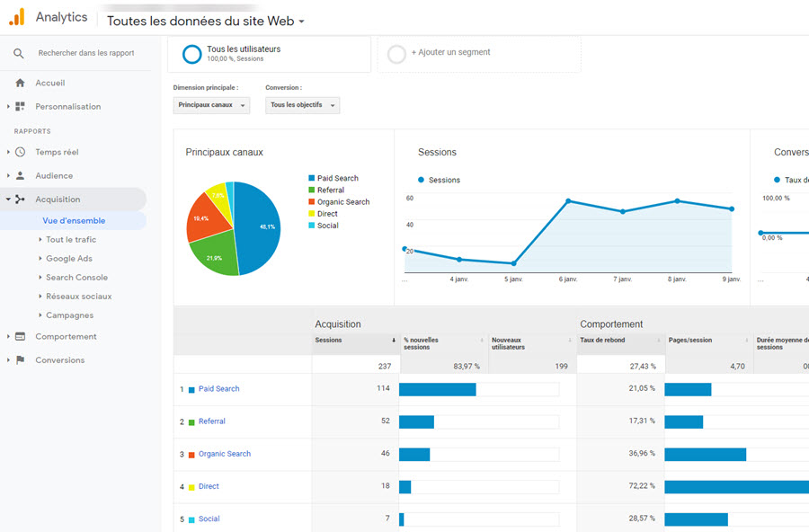The width and height of the screenshot is (809, 532).
Task: Open the Conversions reports menu item
Action: 60,359
